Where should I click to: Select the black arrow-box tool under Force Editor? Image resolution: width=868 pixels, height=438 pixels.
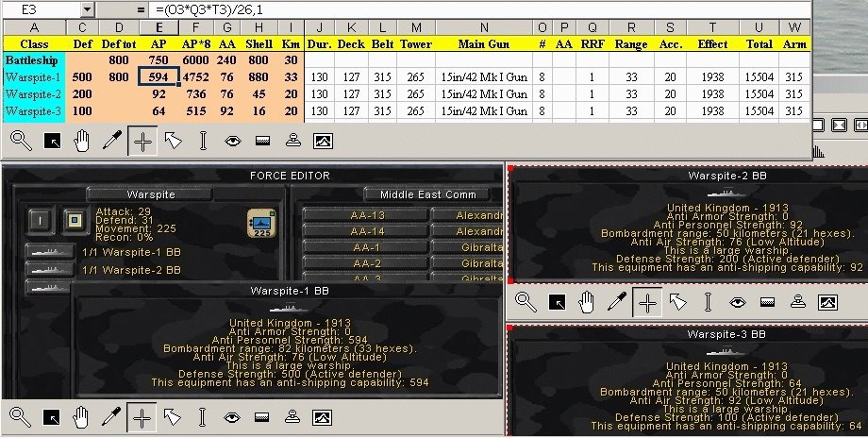point(52,417)
